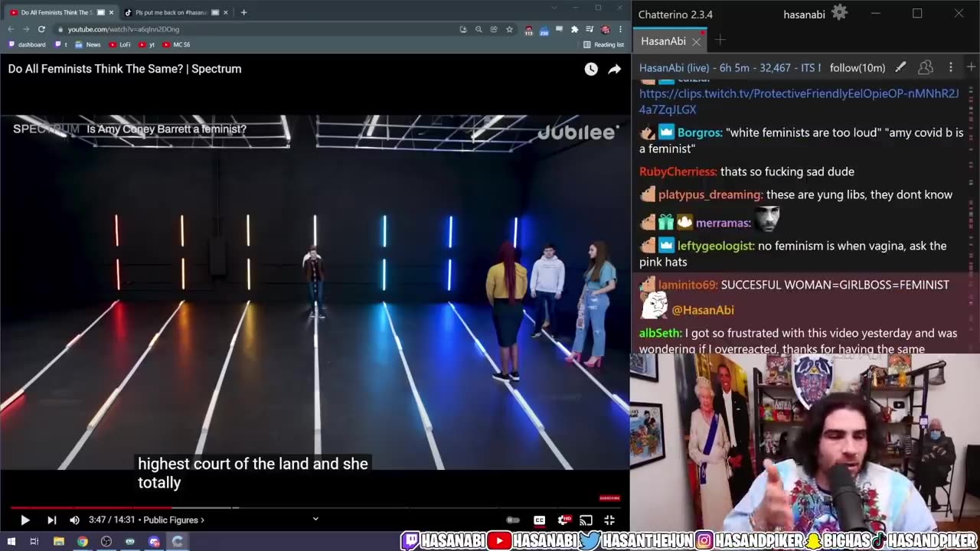
Task: Click username laminito69 in chat
Action: [x=687, y=285]
